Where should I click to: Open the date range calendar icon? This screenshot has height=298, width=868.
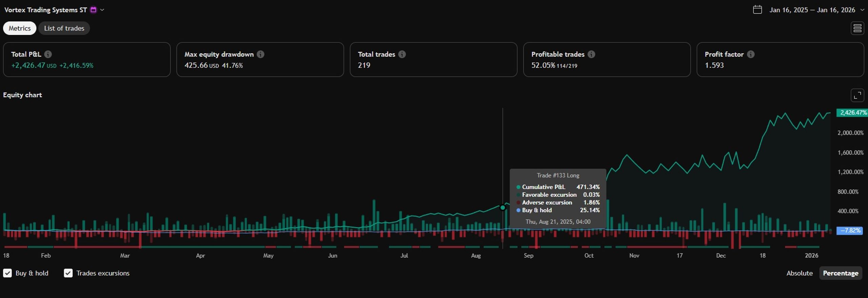tap(757, 9)
